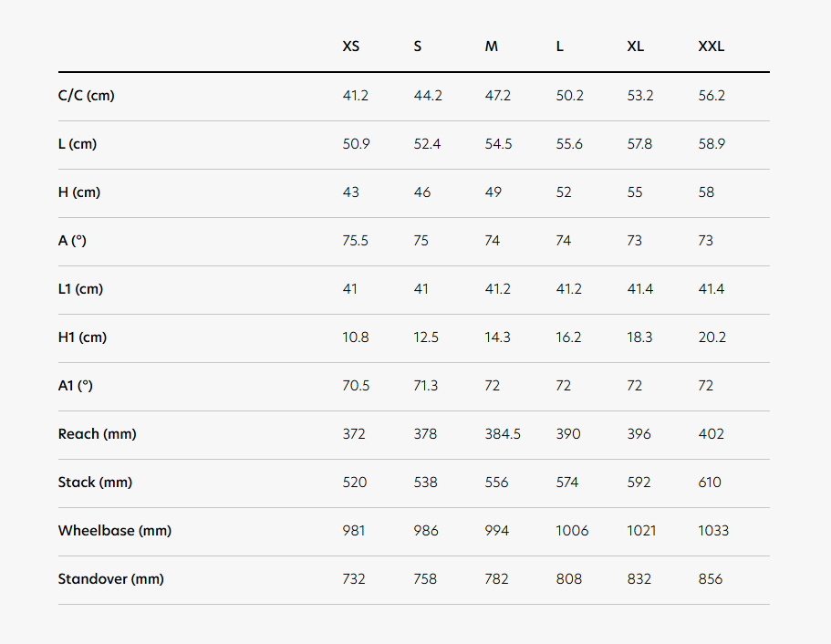Viewport: 831px width, 644px height.
Task: Select the 732 standover value
Action: [x=354, y=579]
